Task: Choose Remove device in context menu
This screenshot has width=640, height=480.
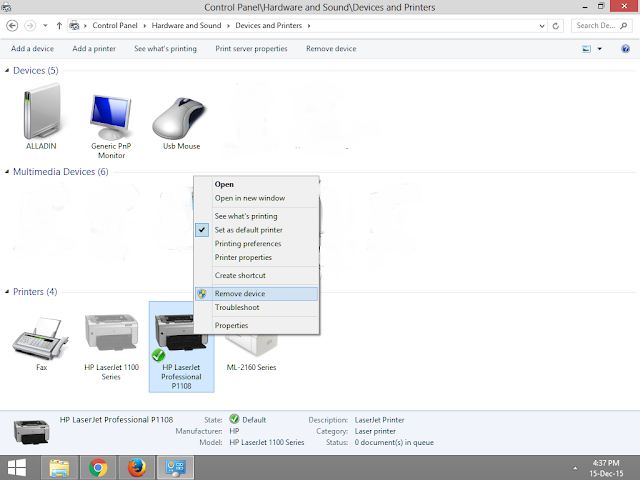Action: pyautogui.click(x=256, y=293)
